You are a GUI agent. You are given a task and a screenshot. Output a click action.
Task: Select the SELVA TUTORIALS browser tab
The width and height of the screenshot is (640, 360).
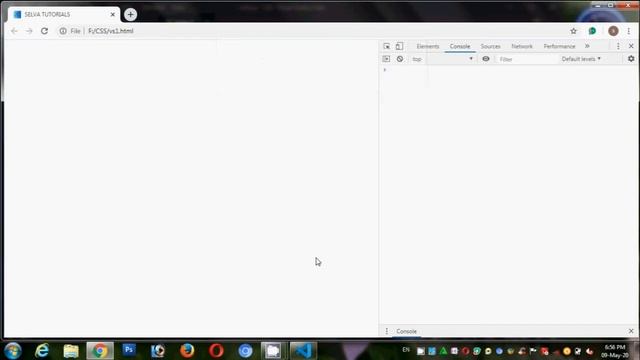(x=64, y=14)
